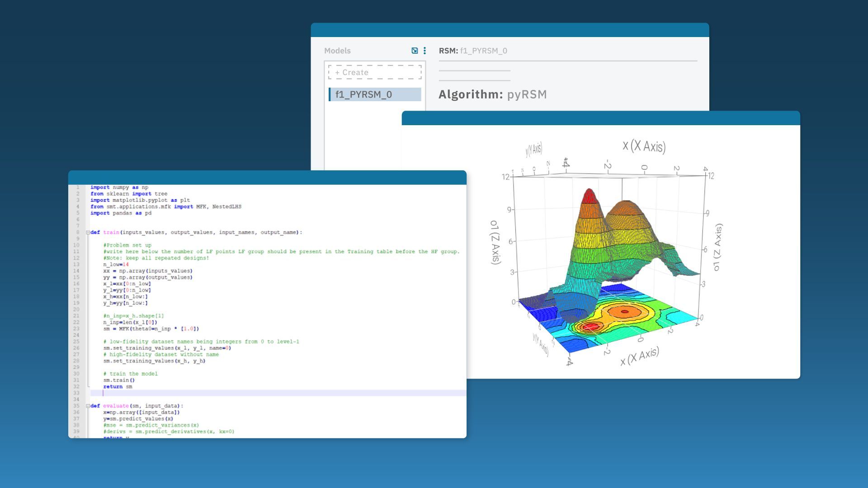Click the RSM: f1_PYRSM_0 title

[473, 51]
